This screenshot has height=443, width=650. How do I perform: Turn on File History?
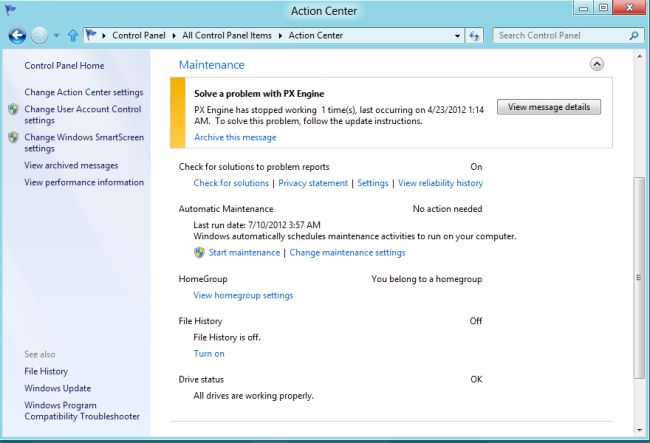pyautogui.click(x=209, y=353)
